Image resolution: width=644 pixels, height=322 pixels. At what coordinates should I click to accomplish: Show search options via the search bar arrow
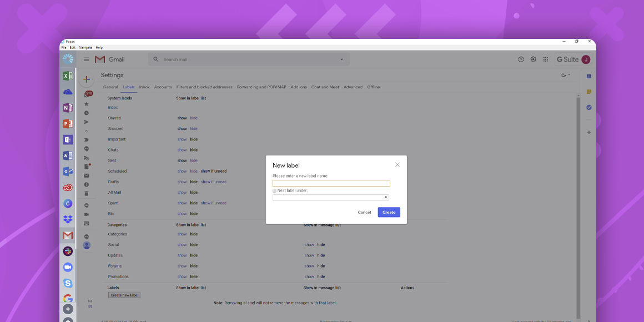341,59
